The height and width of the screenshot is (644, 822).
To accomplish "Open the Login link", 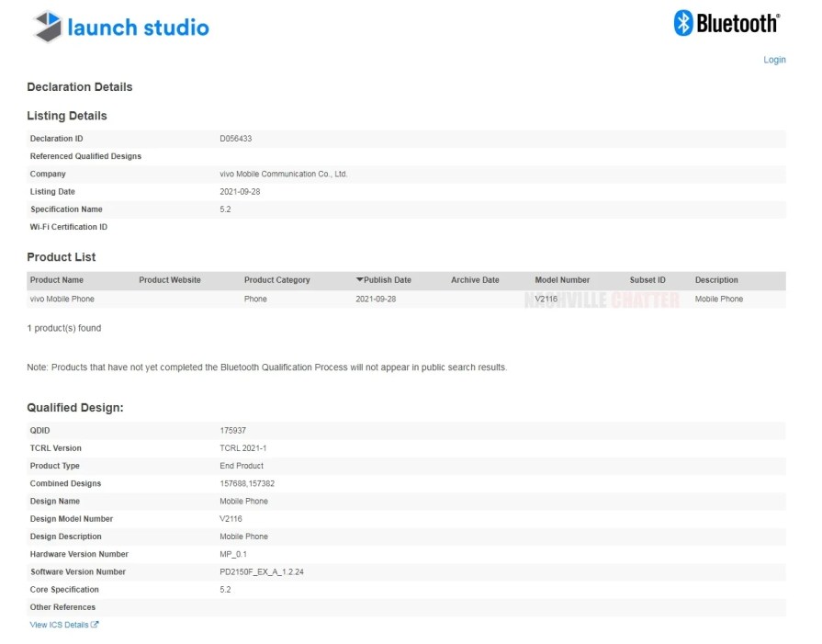I will 774,60.
